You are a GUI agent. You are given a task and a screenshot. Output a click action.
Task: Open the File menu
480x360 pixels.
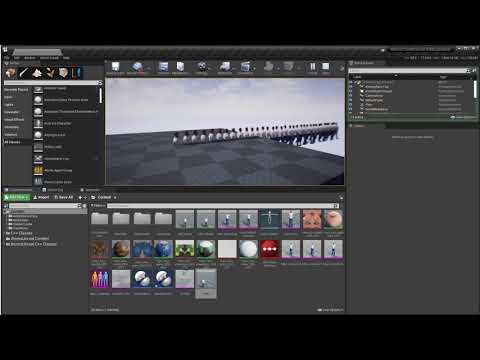point(7,58)
